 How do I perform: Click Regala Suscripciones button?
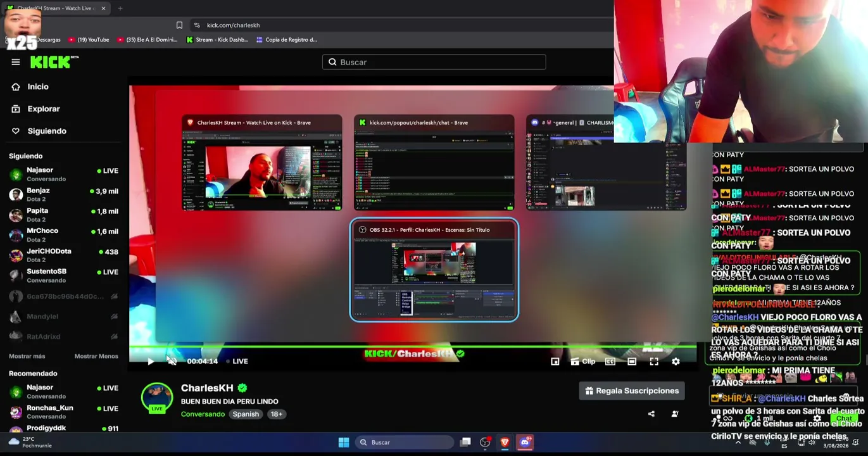click(632, 391)
